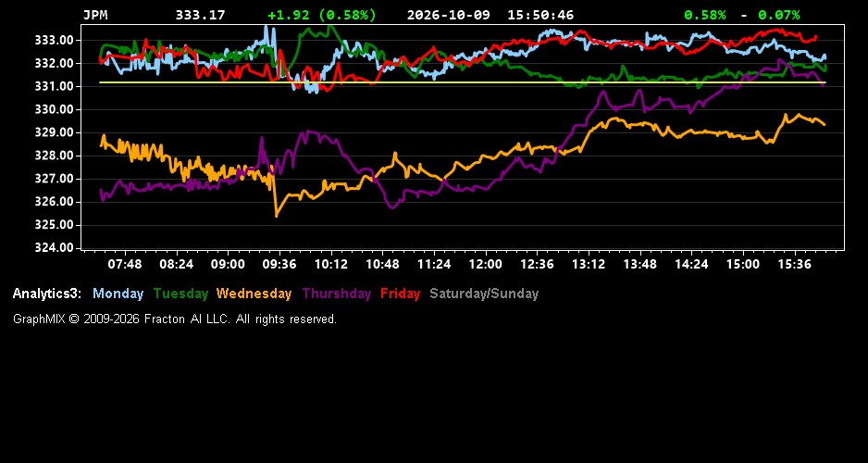
Task: Click the 325.00 y-axis label
Action: point(55,225)
